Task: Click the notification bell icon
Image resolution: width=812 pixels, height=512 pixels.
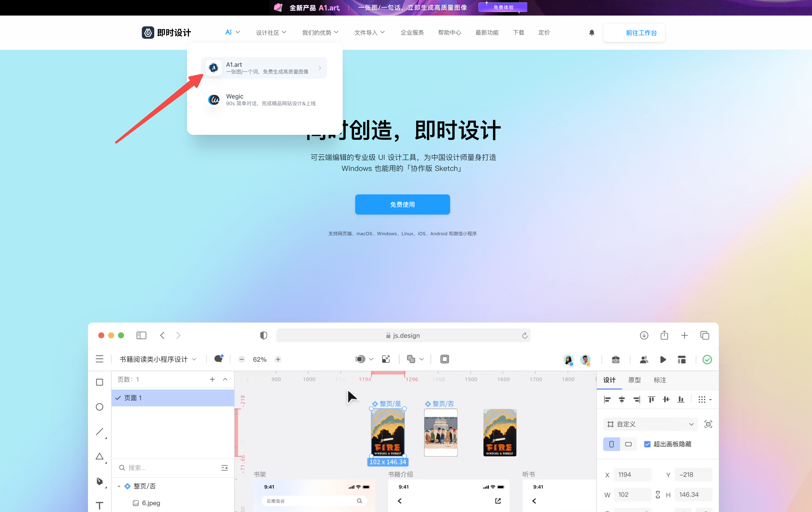Action: pyautogui.click(x=591, y=33)
